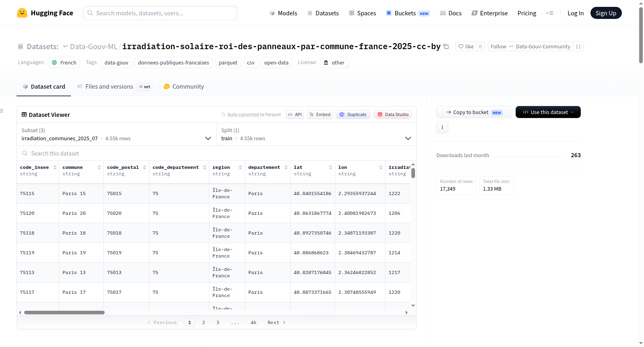
Task: Focus the Search models, datasets, users field
Action: pos(160,13)
